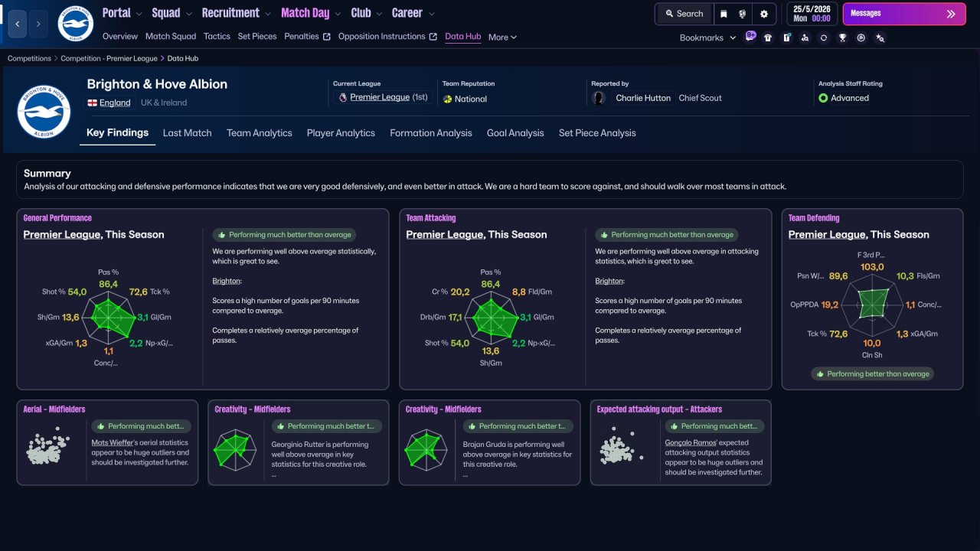
Task: Click the Competitions breadcrumb link
Action: 29,58
